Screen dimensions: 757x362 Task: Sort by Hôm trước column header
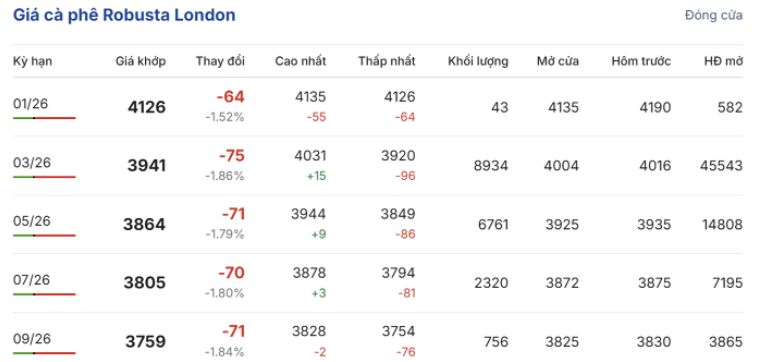click(x=641, y=61)
